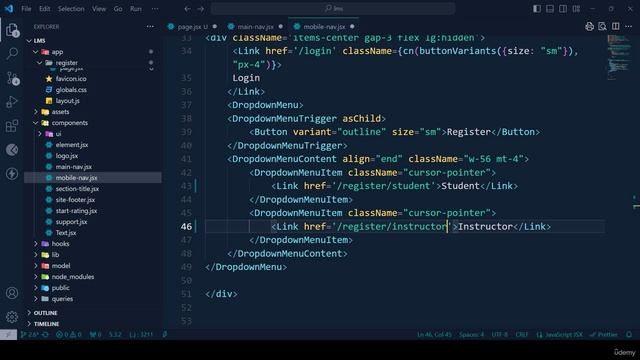Open the File menu
640x360 pixels.
click(26, 9)
